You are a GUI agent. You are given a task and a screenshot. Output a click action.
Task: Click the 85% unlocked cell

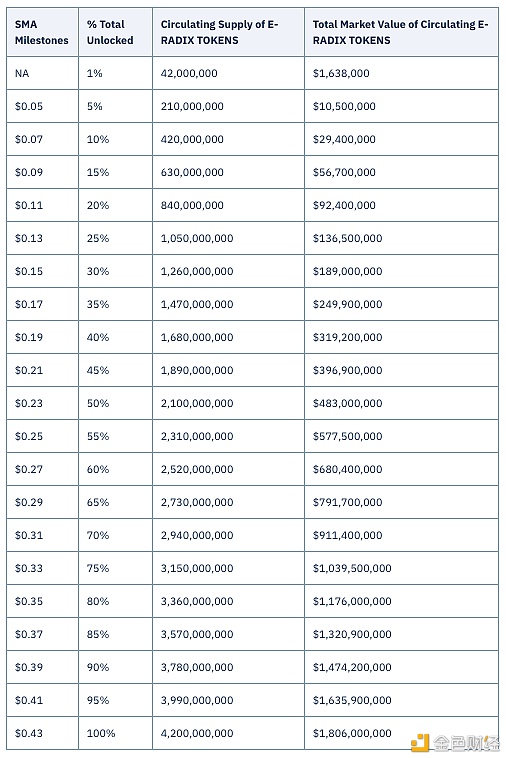[115, 634]
